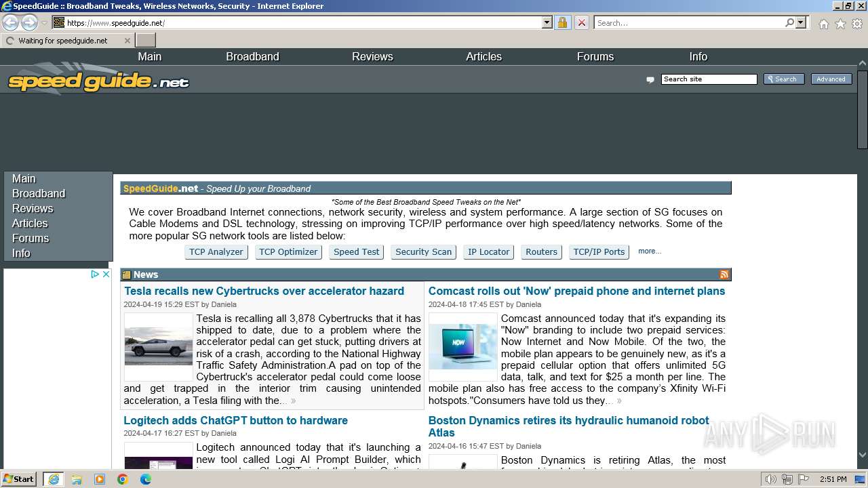The height and width of the screenshot is (488, 868).
Task: Click the search magnifier in IE search box
Action: point(789,22)
